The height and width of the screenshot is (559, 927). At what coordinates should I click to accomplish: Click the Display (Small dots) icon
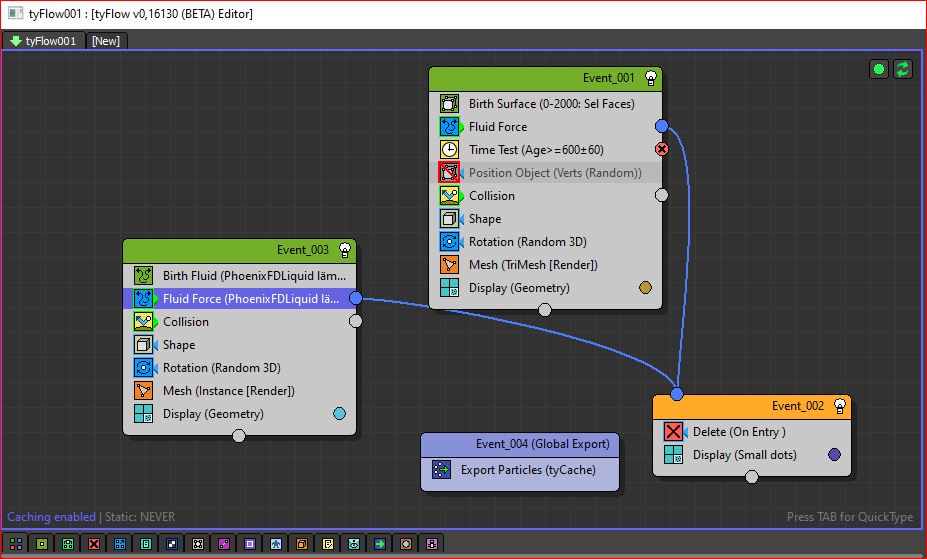673,454
